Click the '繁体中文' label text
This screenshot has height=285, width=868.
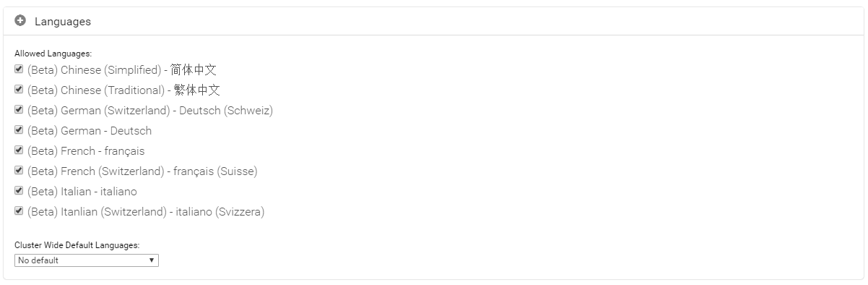point(197,90)
